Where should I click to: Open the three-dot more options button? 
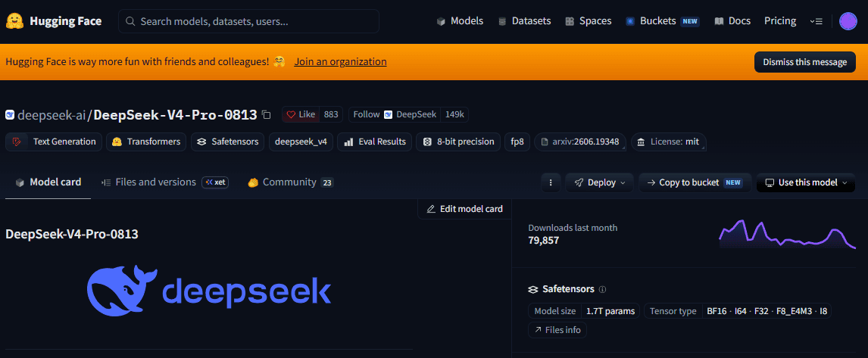tap(550, 182)
